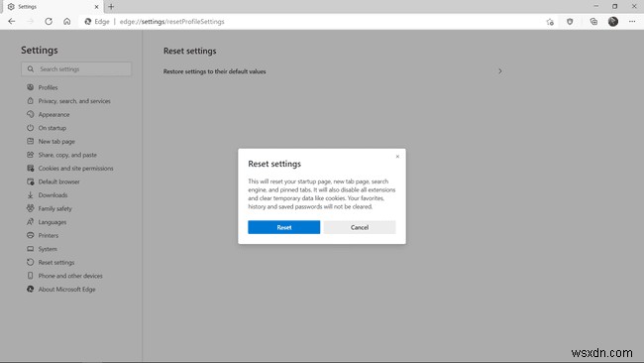The image size is (644, 363).
Task: Close the Settings tab
Action: coord(96,7)
